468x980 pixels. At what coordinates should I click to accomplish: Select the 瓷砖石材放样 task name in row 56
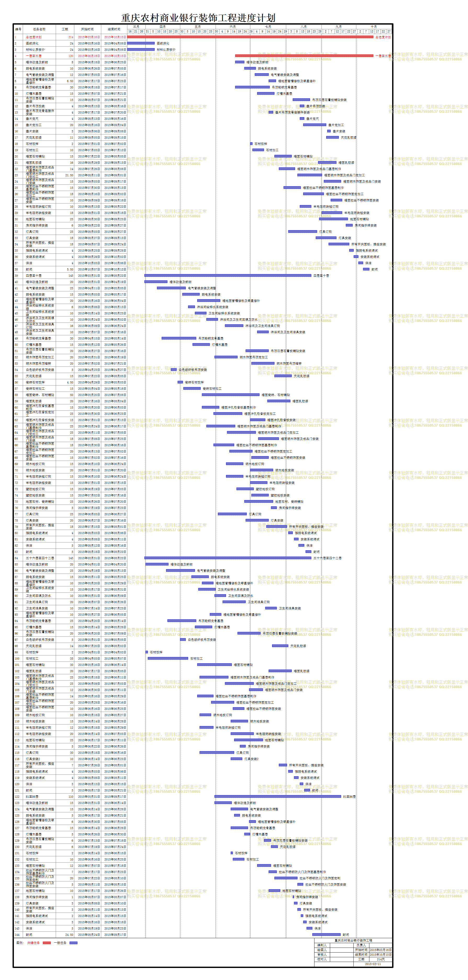(x=35, y=382)
